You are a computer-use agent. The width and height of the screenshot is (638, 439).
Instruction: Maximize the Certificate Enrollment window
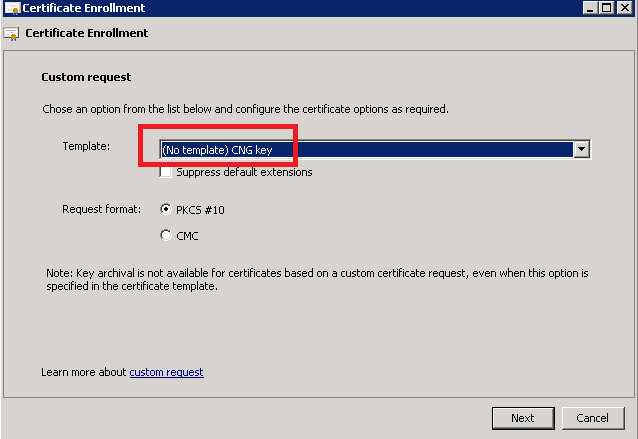point(606,8)
